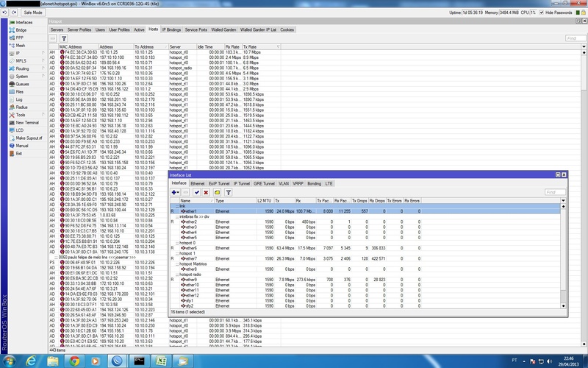Image resolution: width=588 pixels, height=368 pixels.
Task: Click the enable checkmark in Interface List toolbar
Action: point(197,192)
